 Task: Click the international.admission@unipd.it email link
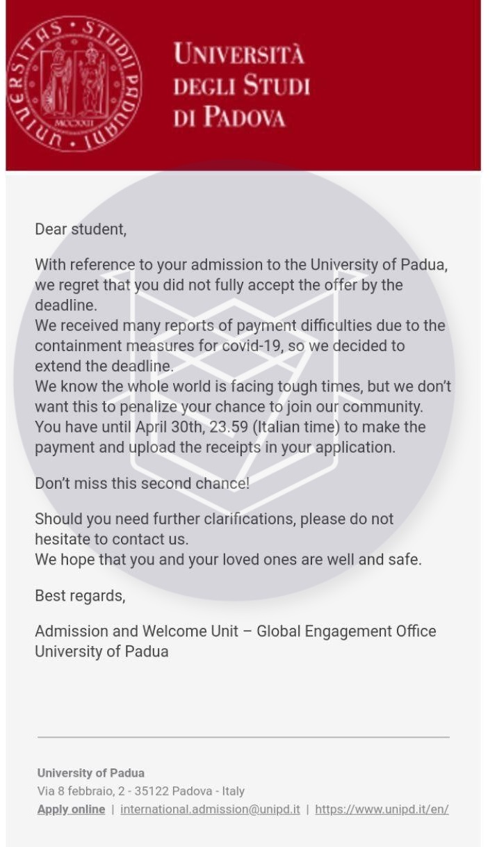[210, 809]
